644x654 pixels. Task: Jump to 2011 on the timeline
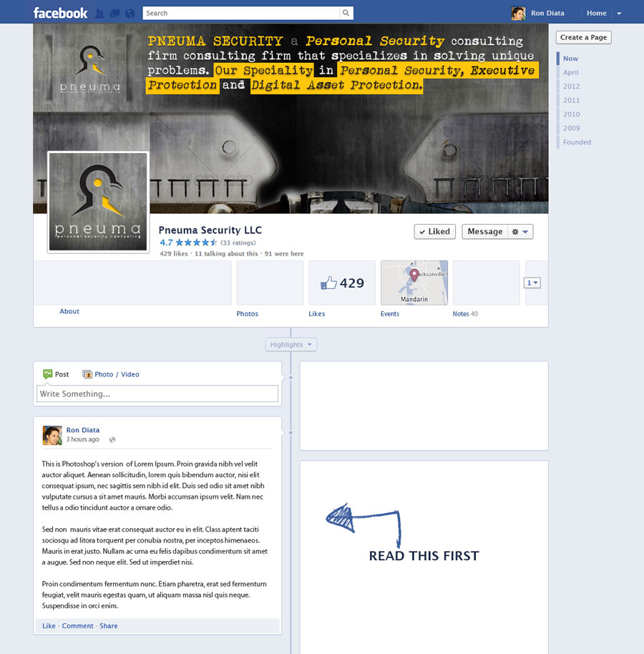[572, 100]
